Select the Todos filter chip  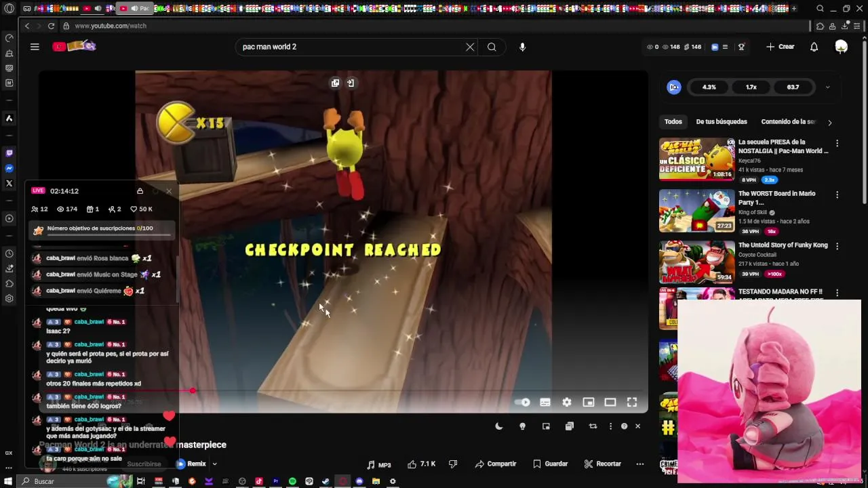point(673,122)
